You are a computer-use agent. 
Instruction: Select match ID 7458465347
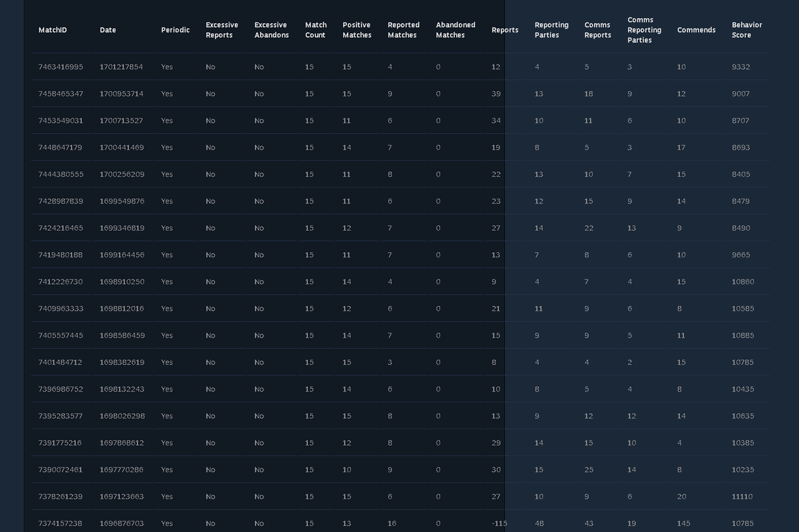click(61, 94)
